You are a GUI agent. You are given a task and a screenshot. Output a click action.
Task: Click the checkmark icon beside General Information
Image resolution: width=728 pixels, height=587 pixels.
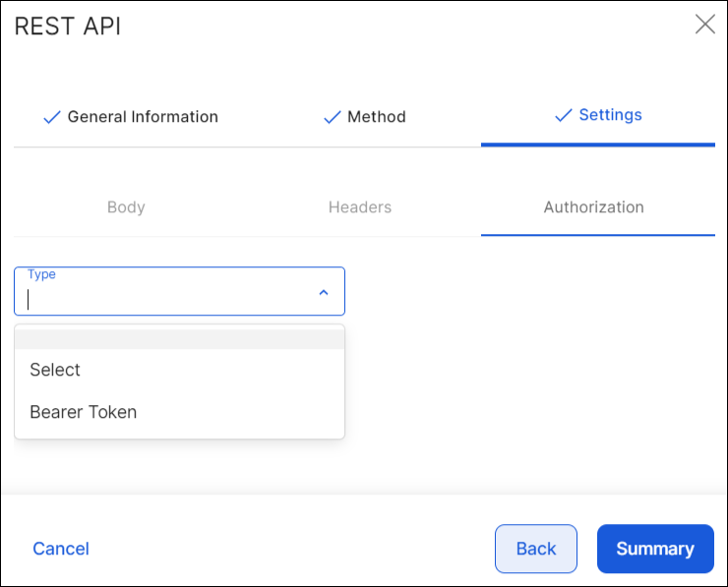pyautogui.click(x=52, y=117)
